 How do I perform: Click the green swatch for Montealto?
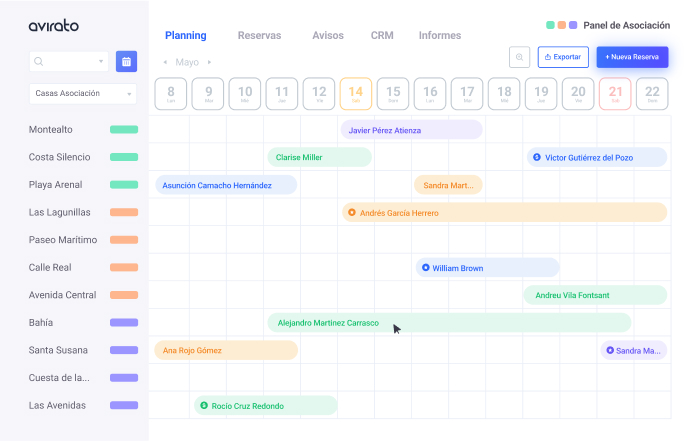coord(124,130)
